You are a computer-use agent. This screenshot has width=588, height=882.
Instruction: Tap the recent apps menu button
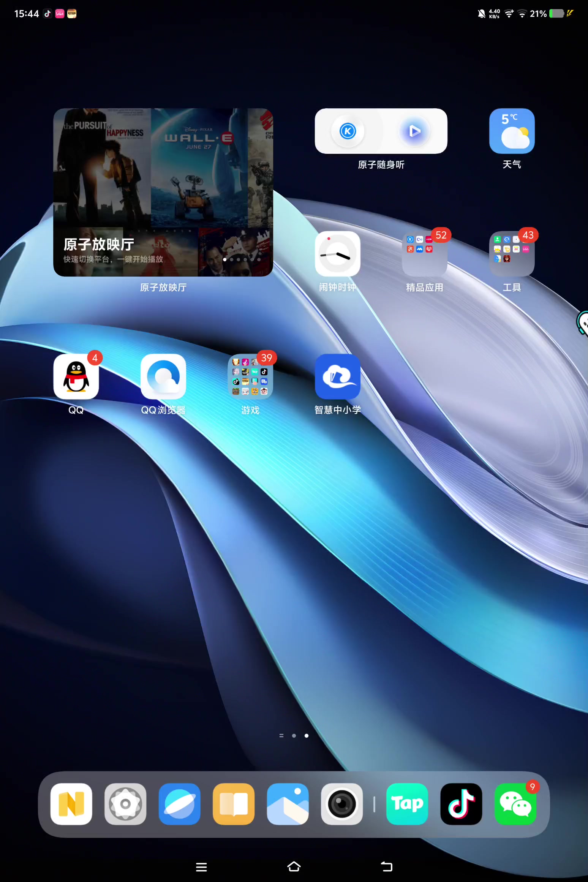(x=201, y=867)
